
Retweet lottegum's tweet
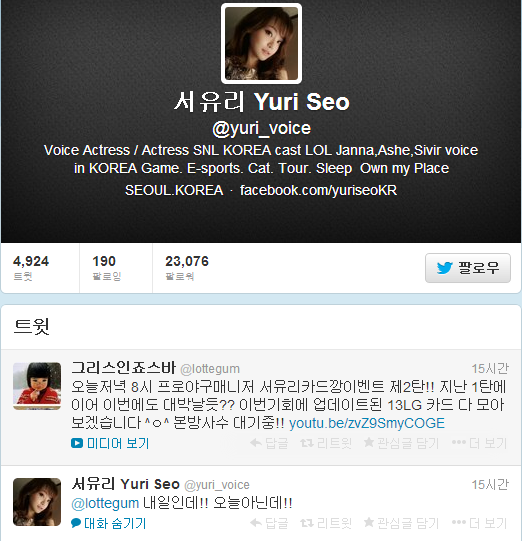[326, 443]
